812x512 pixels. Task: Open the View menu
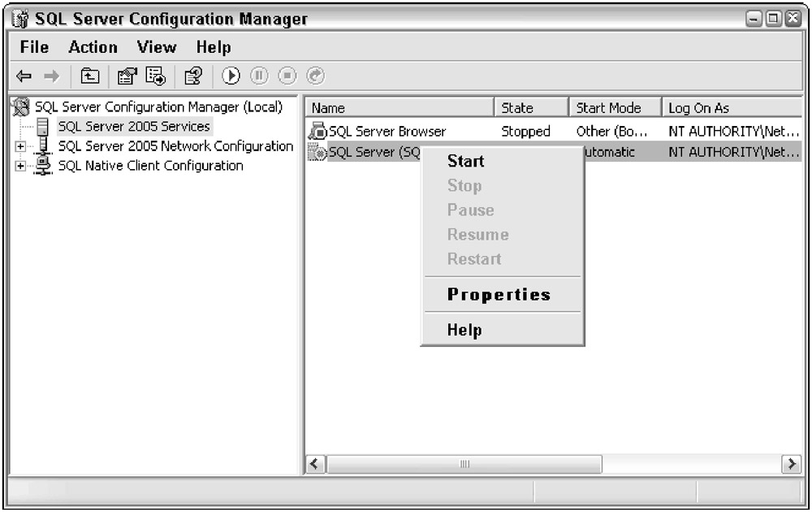(156, 47)
